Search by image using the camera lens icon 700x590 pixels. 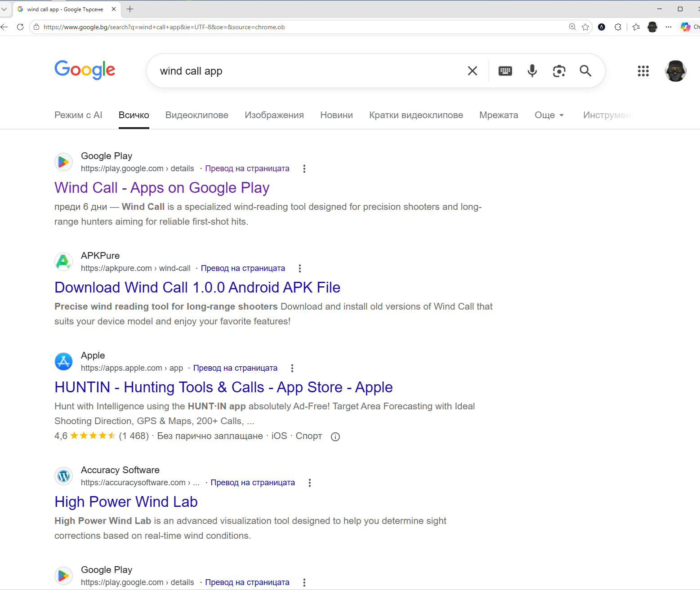559,71
